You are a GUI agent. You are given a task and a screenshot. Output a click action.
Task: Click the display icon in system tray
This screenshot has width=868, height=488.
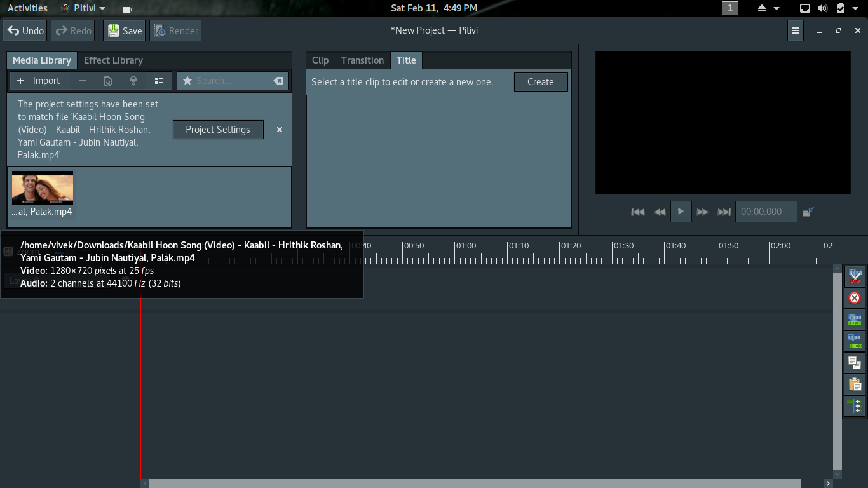(805, 8)
